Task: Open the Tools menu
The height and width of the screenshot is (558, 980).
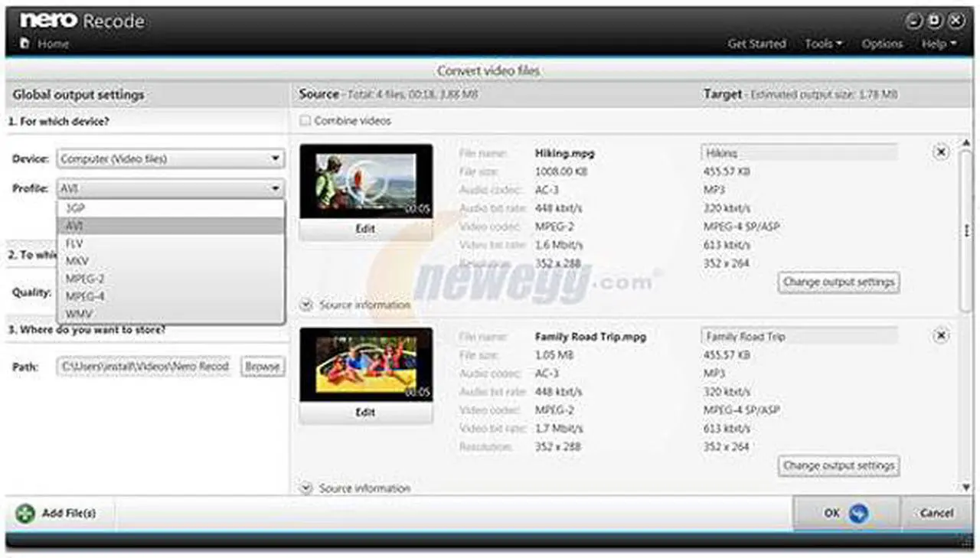Action: click(823, 44)
